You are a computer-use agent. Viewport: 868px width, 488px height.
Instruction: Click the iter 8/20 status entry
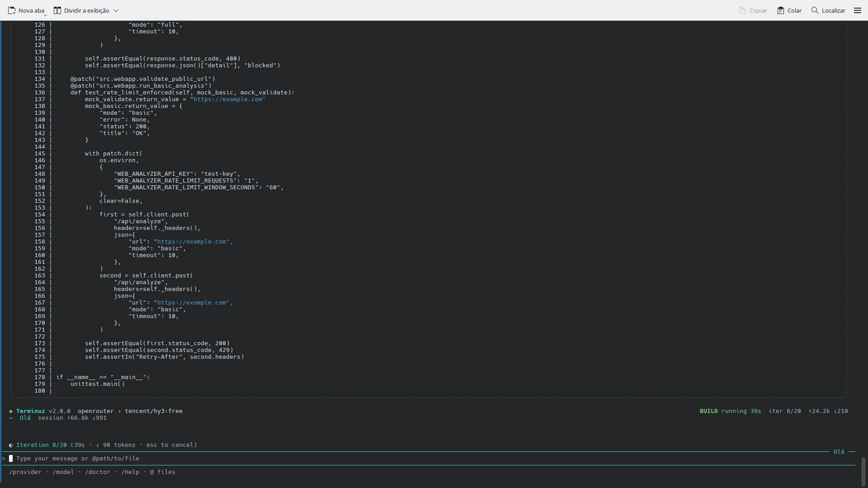[x=785, y=411]
